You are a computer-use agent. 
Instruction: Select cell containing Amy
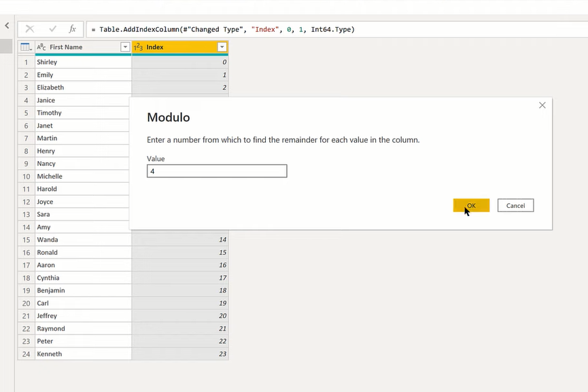point(82,227)
